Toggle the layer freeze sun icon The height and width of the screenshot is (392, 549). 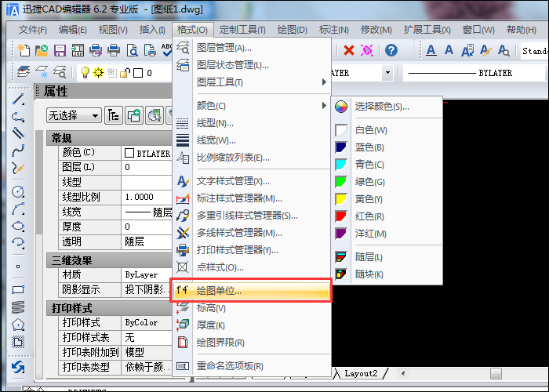(98, 72)
